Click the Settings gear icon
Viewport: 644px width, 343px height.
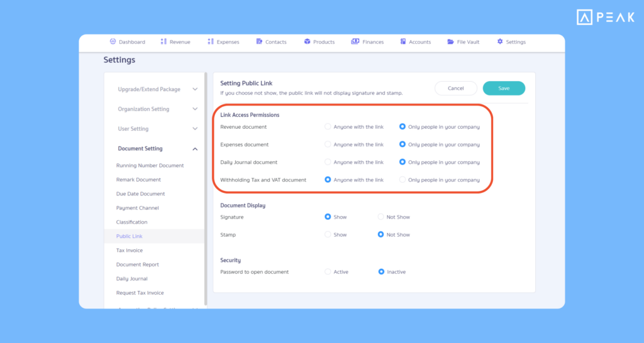click(500, 41)
